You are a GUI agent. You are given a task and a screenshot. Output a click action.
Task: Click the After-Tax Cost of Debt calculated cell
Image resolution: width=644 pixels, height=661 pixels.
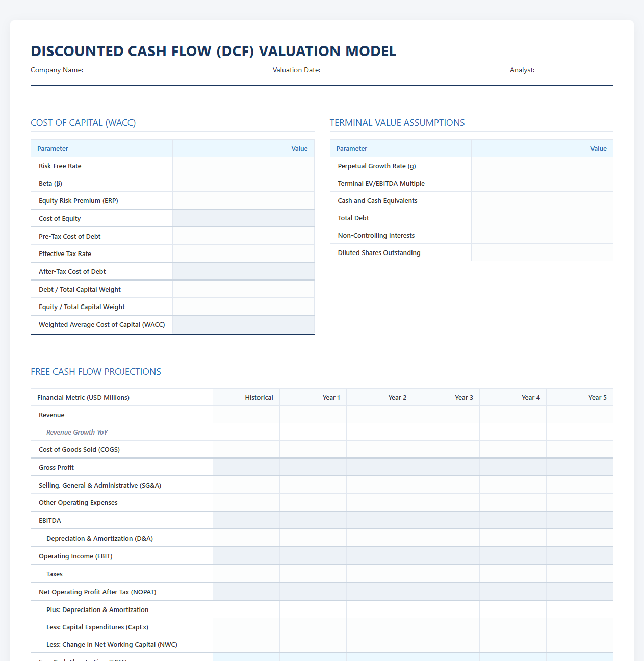pyautogui.click(x=243, y=271)
